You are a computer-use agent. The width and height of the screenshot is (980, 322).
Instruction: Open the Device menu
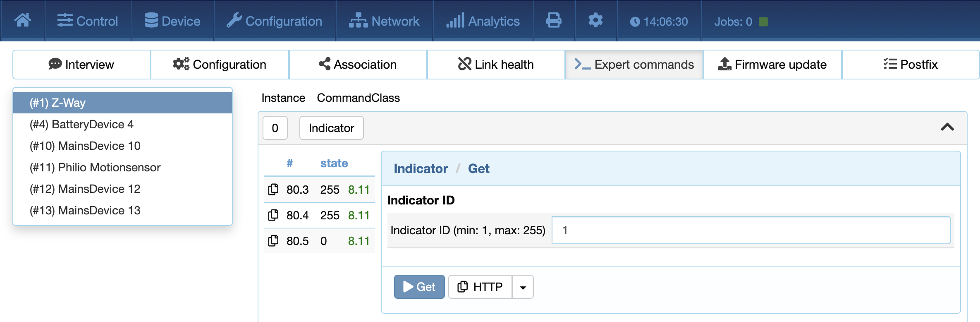[172, 21]
